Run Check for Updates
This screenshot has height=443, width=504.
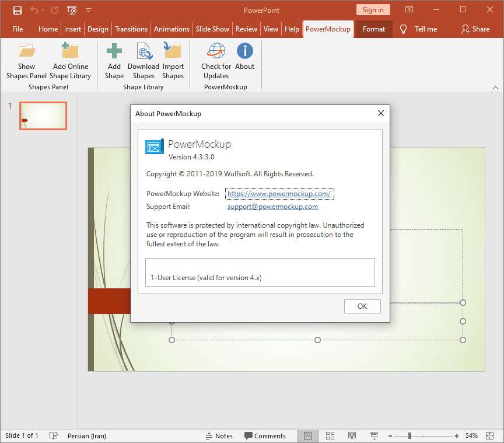tap(216, 51)
